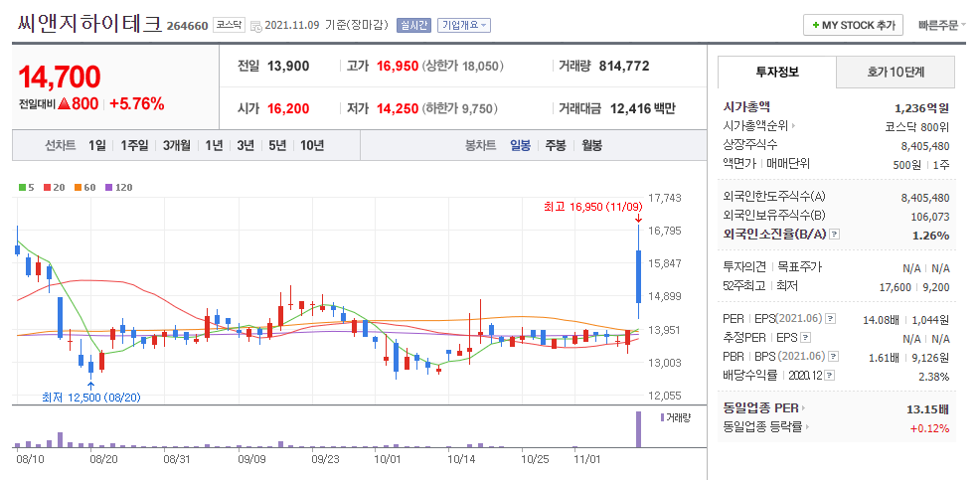Image resolution: width=980 pixels, height=480 pixels.
Task: Click the help icon next to PBR BPS
Action: [x=833, y=356]
